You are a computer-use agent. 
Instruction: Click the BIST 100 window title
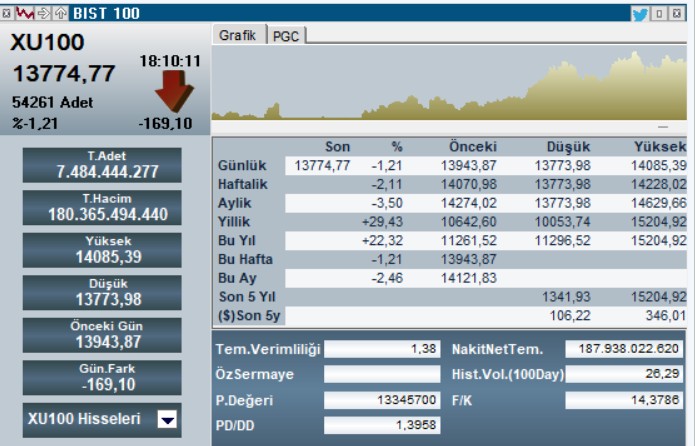click(106, 14)
